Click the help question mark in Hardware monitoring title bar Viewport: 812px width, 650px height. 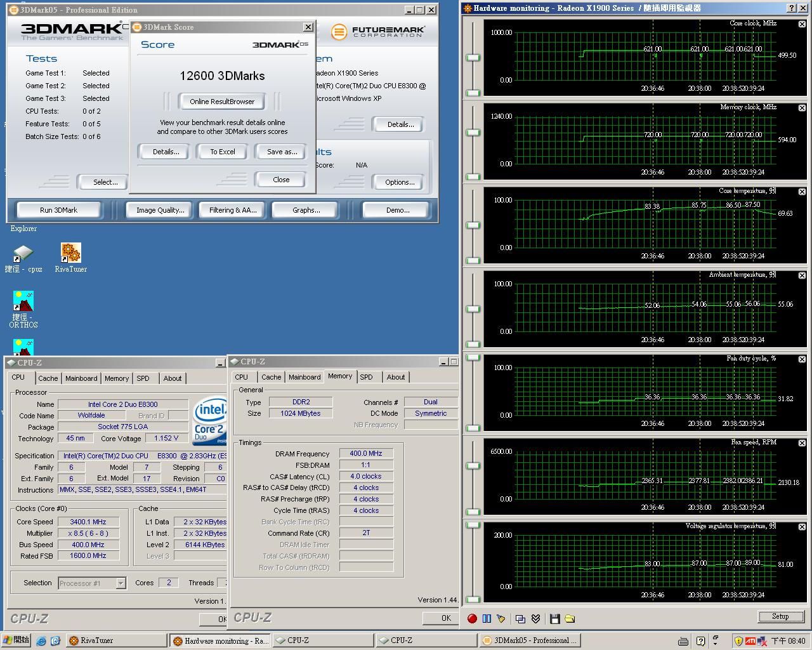pyautogui.click(x=791, y=8)
